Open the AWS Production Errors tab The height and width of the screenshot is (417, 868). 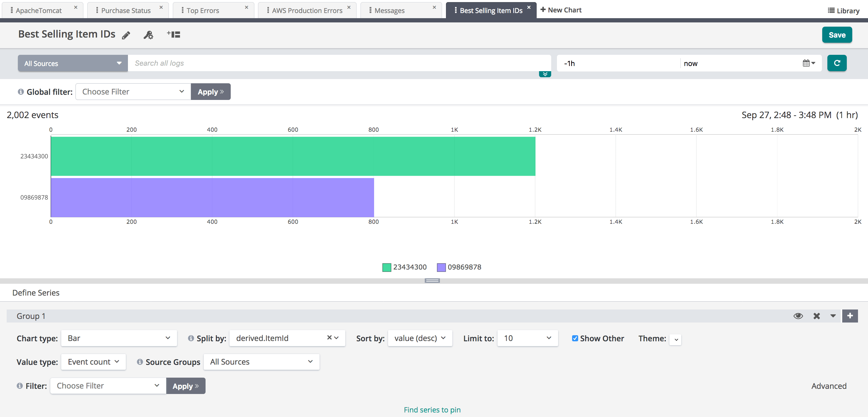307,11
